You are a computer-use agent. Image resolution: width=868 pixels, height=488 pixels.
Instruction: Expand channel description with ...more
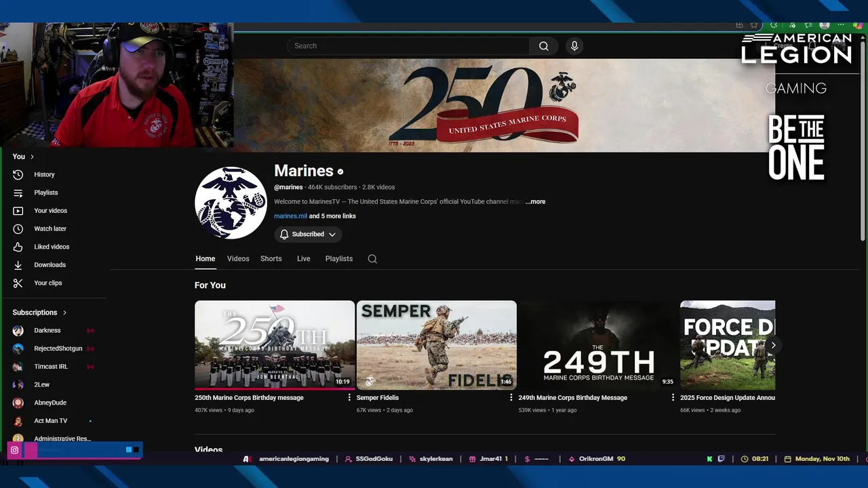coord(535,202)
